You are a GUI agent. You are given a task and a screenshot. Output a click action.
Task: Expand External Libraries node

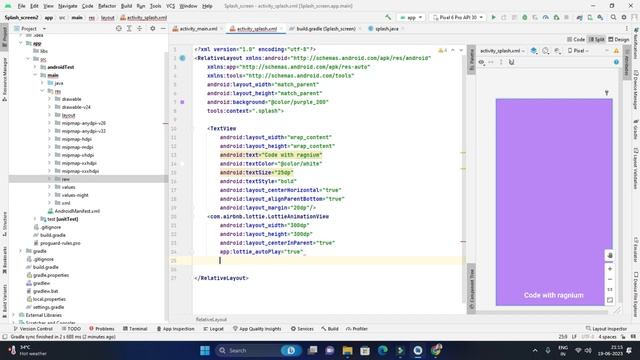tap(13, 315)
